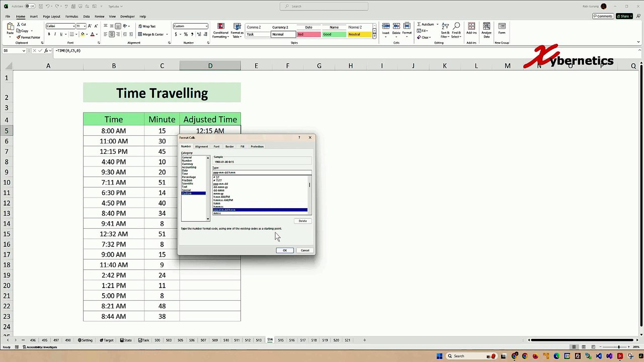Click the font color A icon
This screenshot has height=362, width=644.
pos(92,34)
